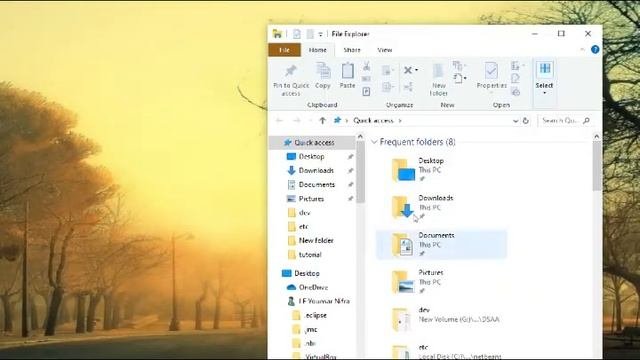640x360 pixels.
Task: Select OneDrive in the navigation pane
Action: coord(312,287)
